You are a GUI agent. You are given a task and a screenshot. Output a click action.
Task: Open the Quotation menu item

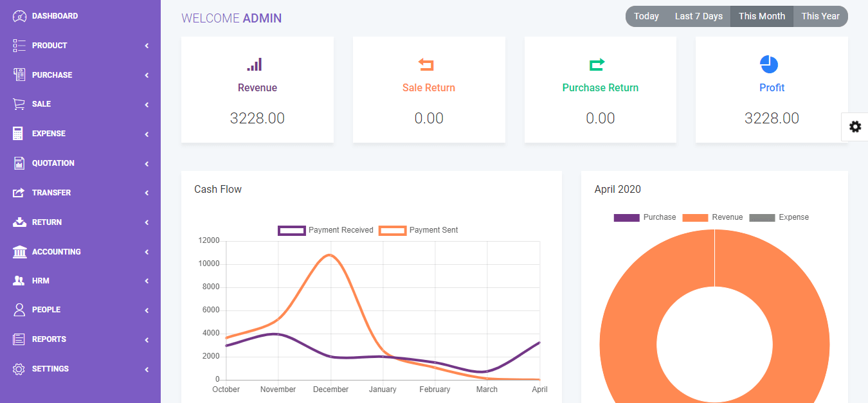click(x=80, y=163)
